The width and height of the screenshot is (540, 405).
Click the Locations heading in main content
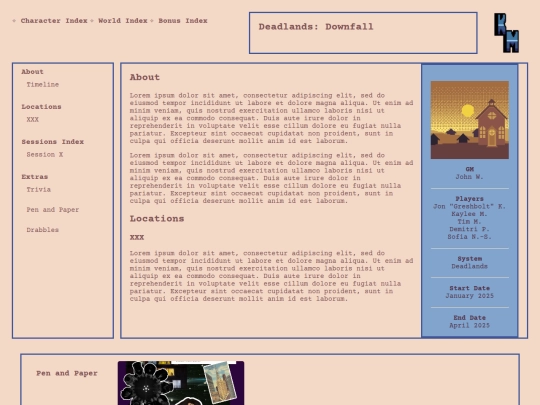point(157,219)
